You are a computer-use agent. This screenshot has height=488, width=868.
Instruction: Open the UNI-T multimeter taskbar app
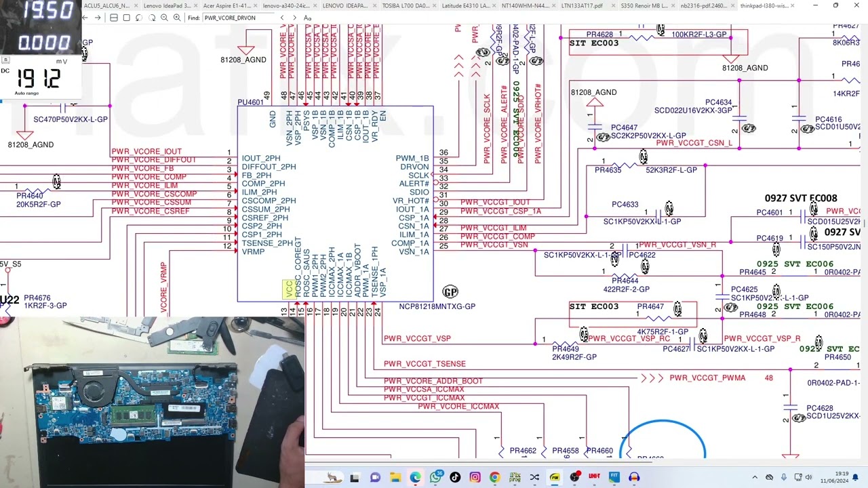tap(595, 477)
